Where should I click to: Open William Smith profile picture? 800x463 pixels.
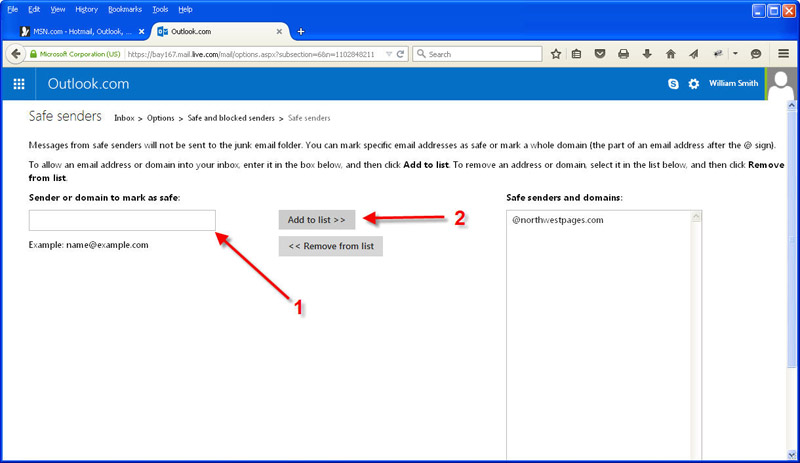pos(781,84)
